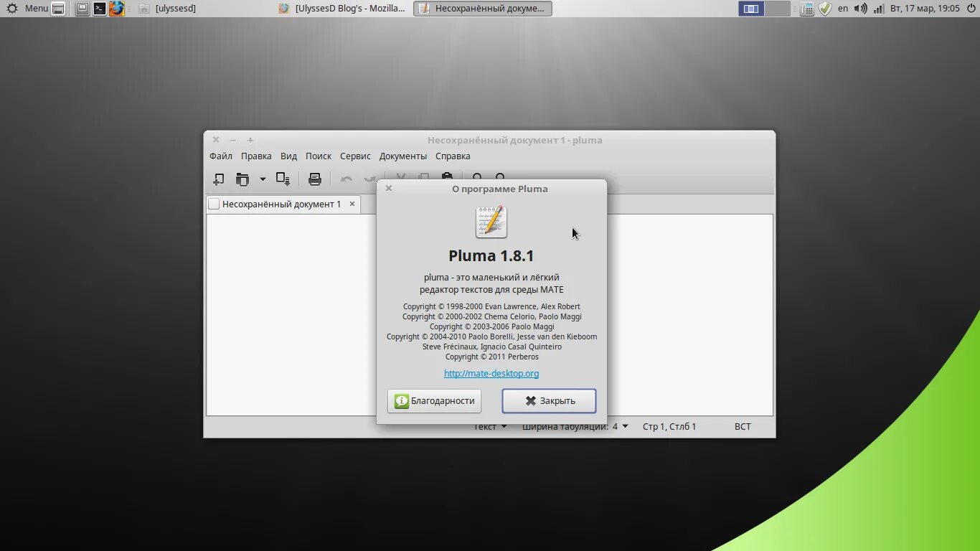Open the network signal tray icon
The height and width of the screenshot is (551, 980).
pyautogui.click(x=878, y=9)
